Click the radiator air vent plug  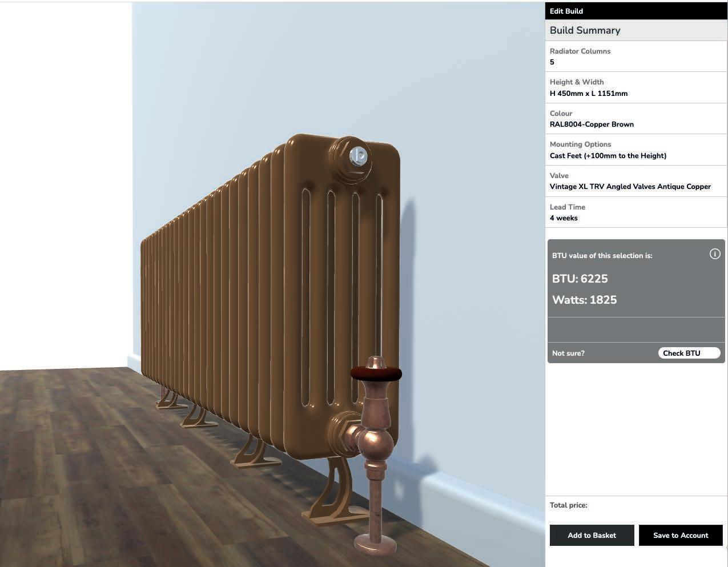(358, 155)
